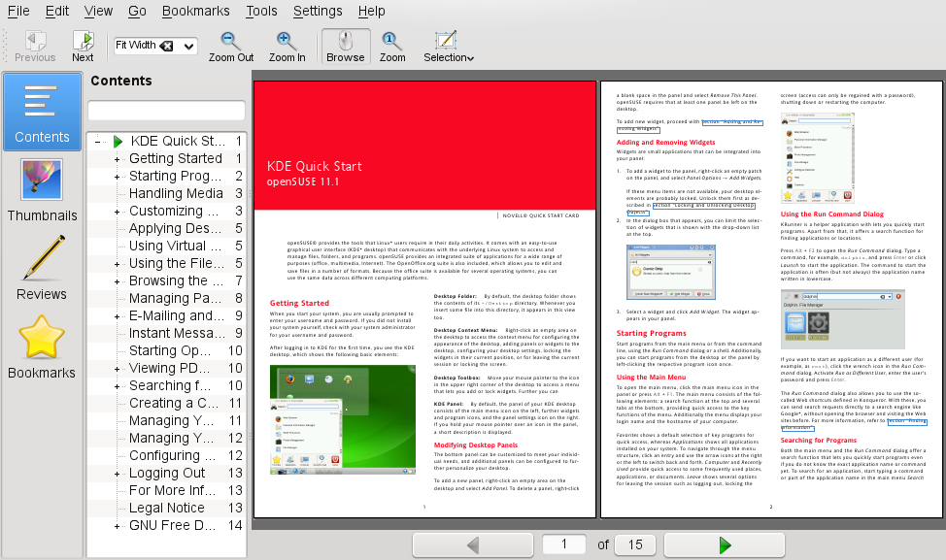Viewport: 946px width, 560px height.
Task: Click the Adding and Removing Widgets heading
Action: pyautogui.click(x=665, y=143)
